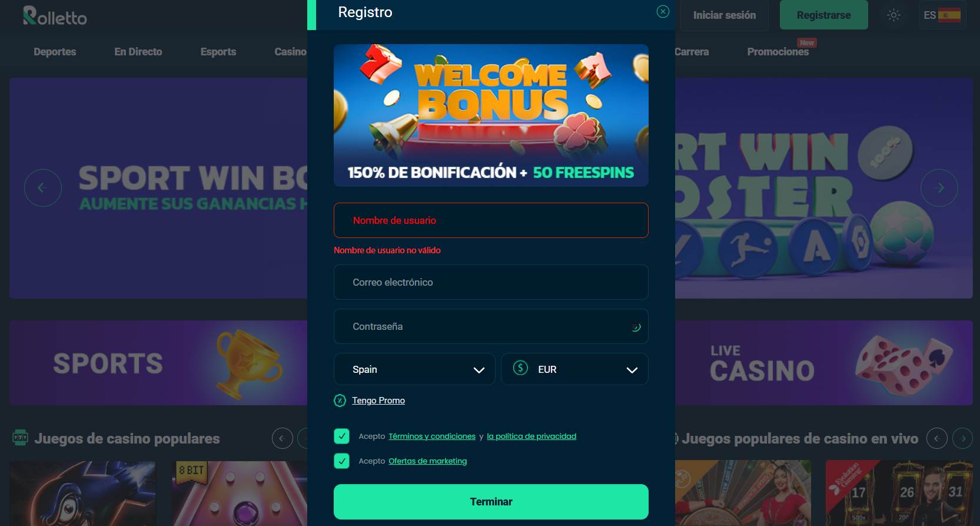Expand the Spain country dropdown

[x=414, y=369]
